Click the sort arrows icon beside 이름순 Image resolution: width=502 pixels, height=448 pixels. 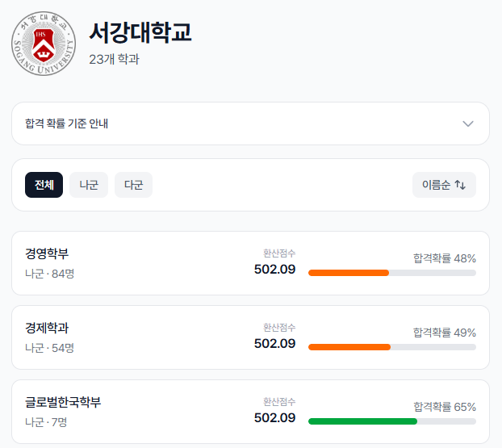(x=460, y=185)
